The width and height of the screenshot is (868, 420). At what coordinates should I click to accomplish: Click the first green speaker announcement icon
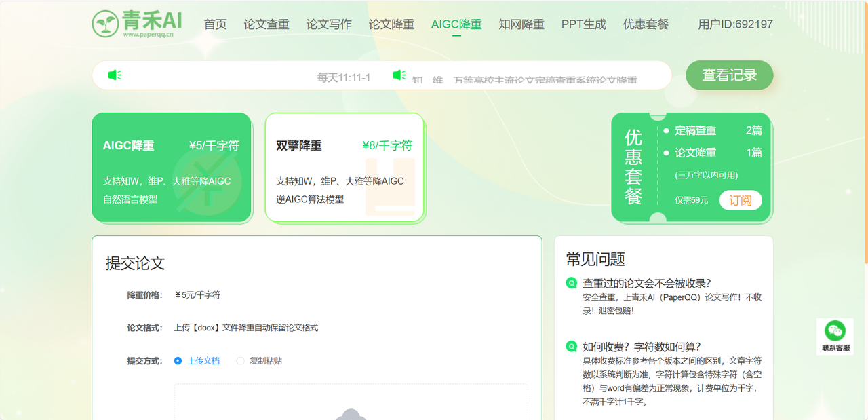coord(115,75)
